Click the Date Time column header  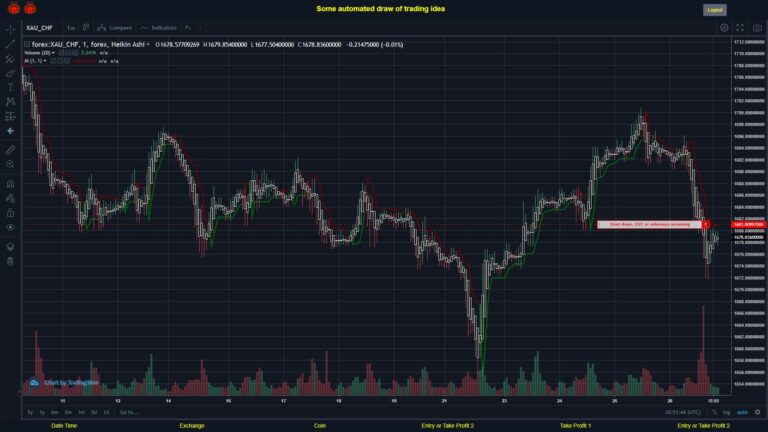pyautogui.click(x=64, y=426)
